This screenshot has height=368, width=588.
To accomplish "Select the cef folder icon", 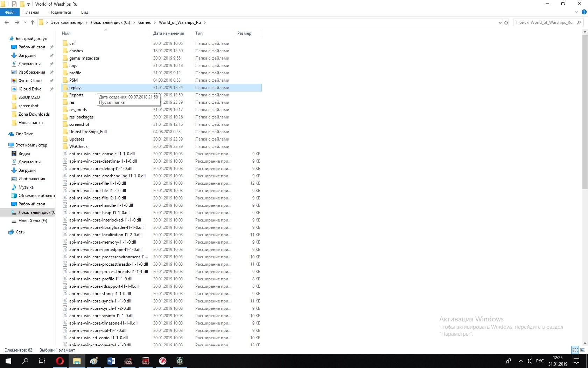I will coord(65,43).
